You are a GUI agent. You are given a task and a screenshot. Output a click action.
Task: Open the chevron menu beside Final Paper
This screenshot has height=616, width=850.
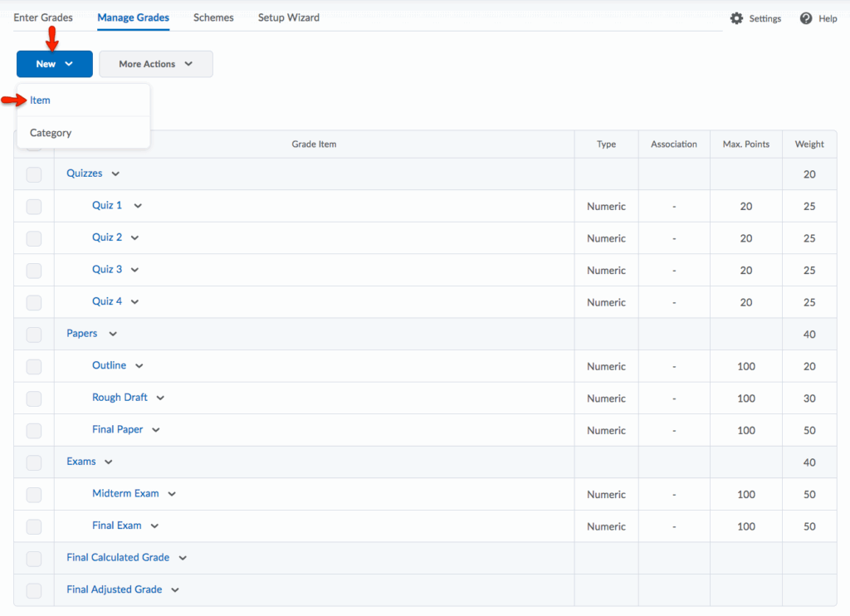[x=156, y=430]
